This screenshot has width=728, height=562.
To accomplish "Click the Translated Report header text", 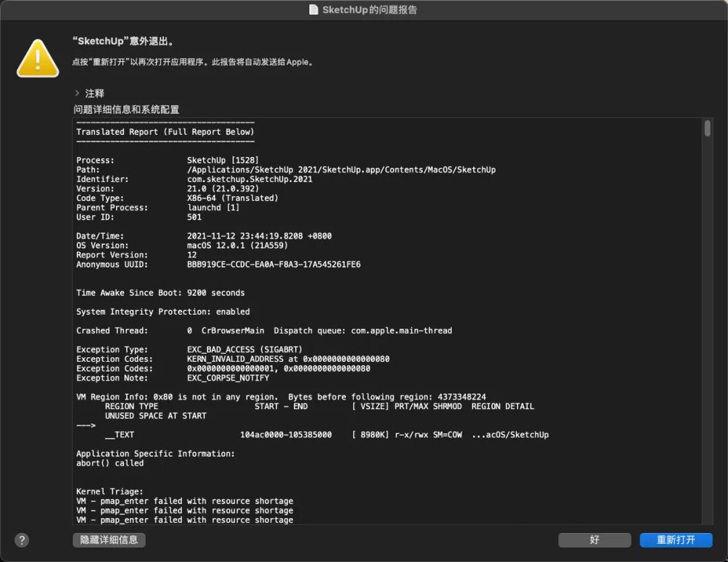I will (x=165, y=131).
